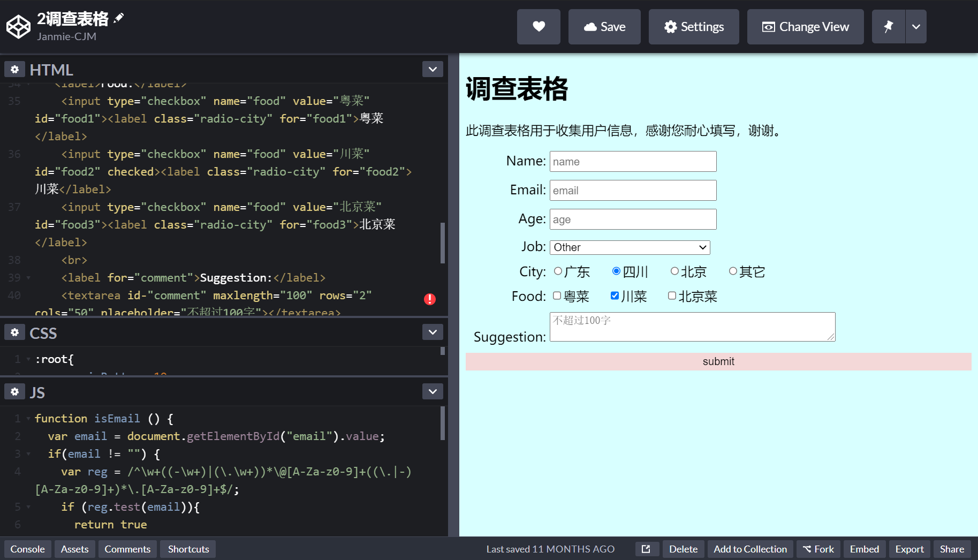Open the Assets tab

pyautogui.click(x=74, y=549)
